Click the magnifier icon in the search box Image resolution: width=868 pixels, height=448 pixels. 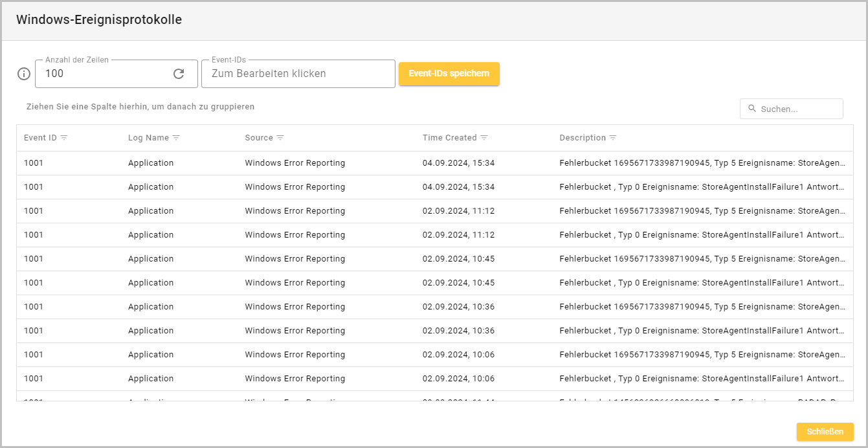pos(752,109)
